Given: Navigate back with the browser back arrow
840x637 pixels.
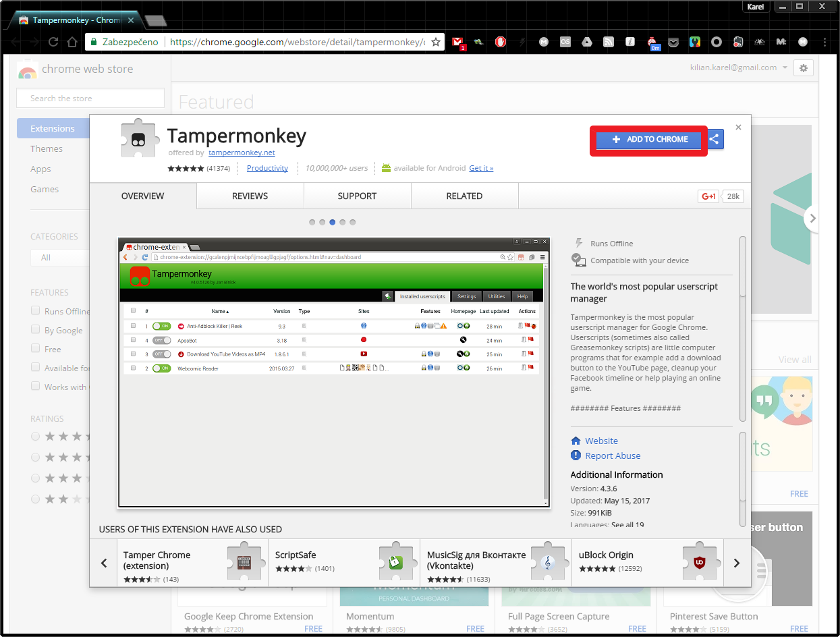Looking at the screenshot, I should click(x=15, y=42).
